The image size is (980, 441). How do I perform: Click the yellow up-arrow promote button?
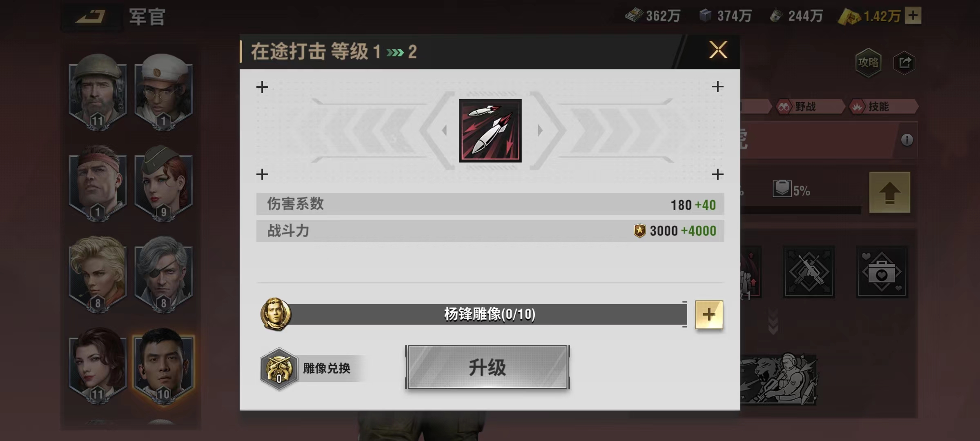tap(890, 193)
